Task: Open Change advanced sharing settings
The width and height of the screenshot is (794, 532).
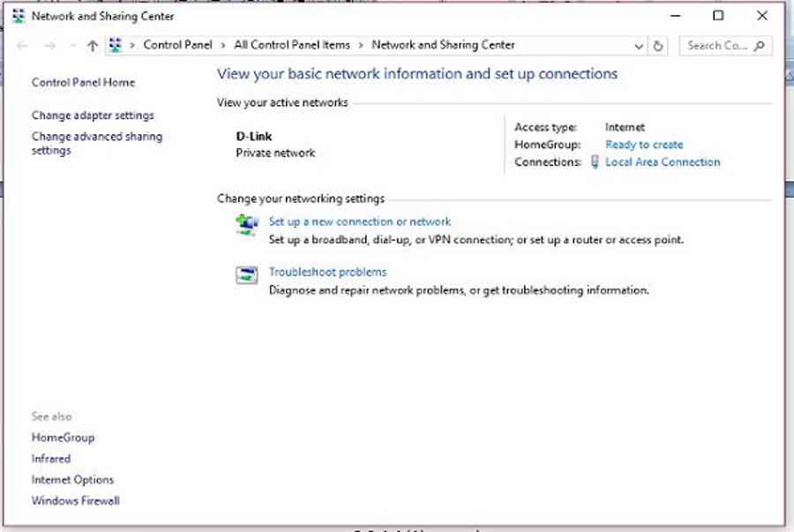Action: click(x=97, y=143)
